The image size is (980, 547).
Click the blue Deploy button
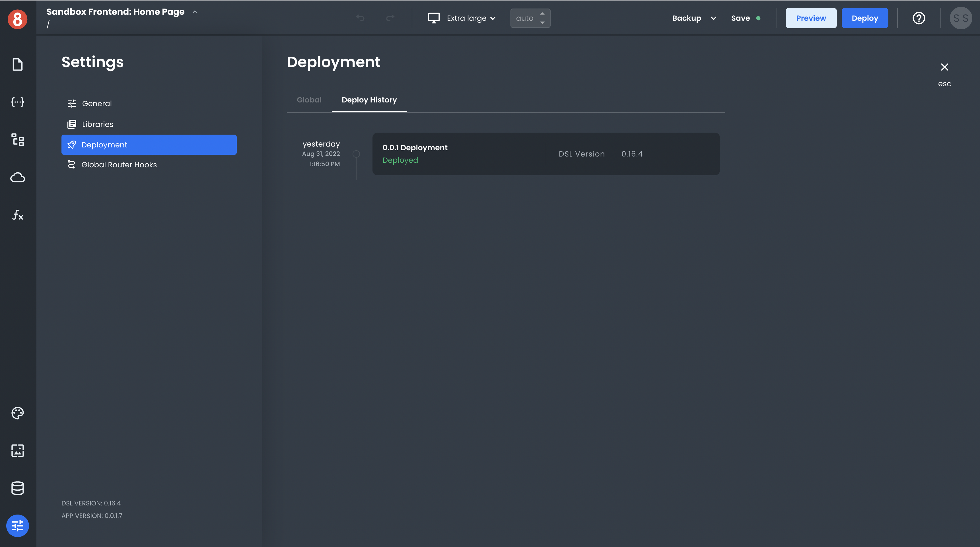[864, 18]
